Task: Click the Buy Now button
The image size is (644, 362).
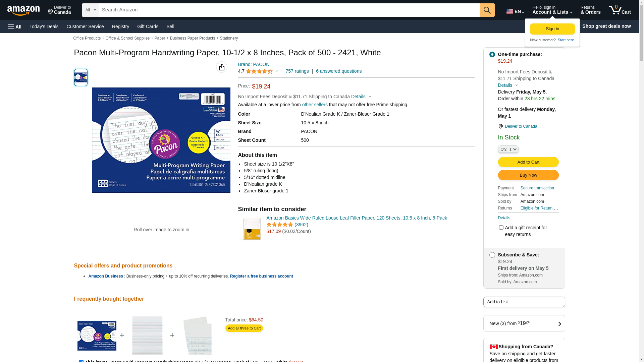Action: coord(528,175)
